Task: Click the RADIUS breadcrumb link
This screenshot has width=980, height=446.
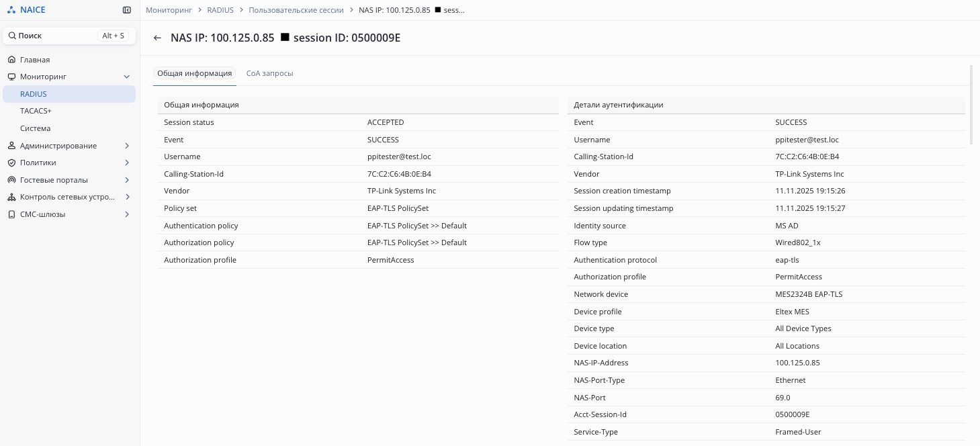Action: point(220,10)
